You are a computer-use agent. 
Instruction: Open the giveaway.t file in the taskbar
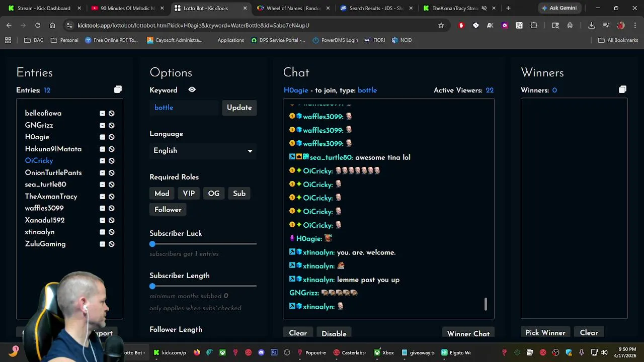click(x=418, y=352)
